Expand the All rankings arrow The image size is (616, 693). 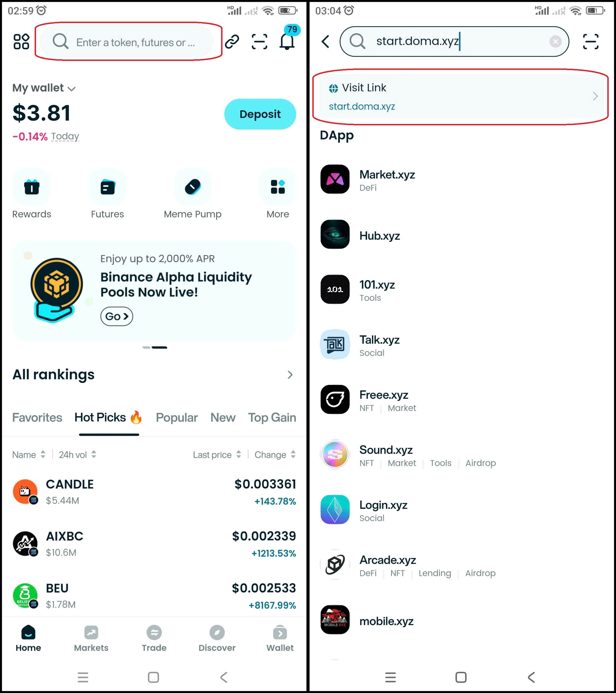click(x=290, y=375)
